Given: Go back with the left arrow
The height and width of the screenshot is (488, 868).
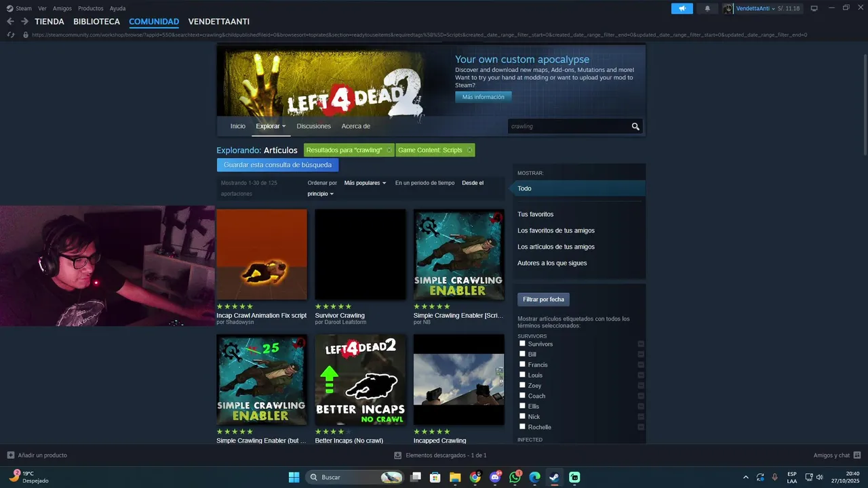Looking at the screenshot, I should pyautogui.click(x=10, y=22).
